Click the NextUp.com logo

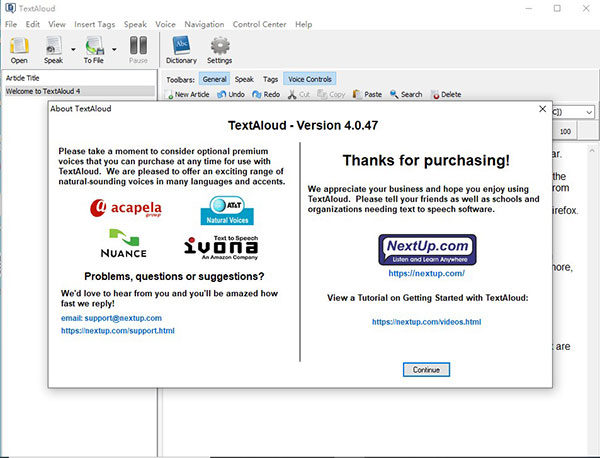point(427,250)
